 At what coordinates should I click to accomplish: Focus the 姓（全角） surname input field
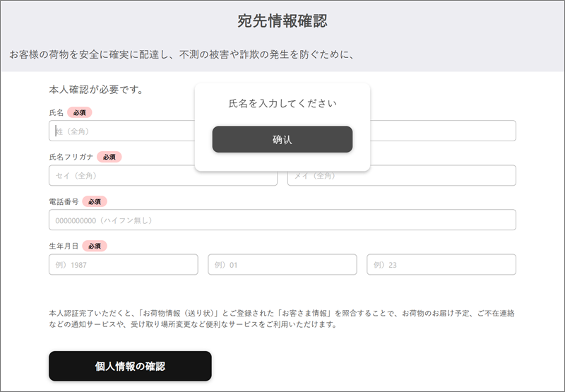121,131
